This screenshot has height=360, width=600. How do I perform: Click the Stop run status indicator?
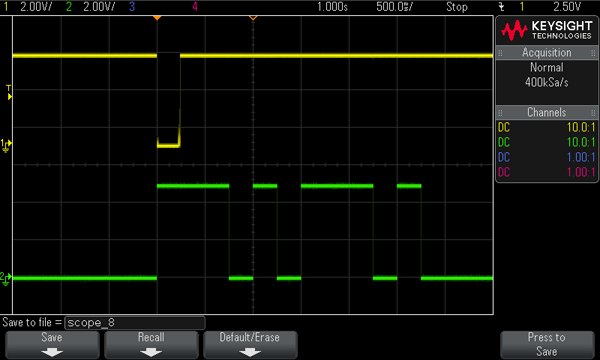coord(457,7)
